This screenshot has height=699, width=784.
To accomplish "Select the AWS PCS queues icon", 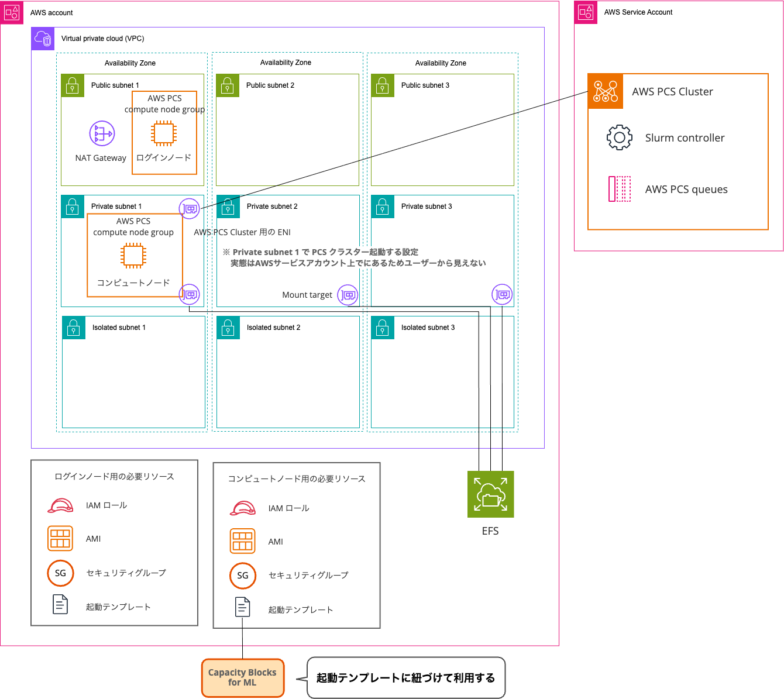I will pyautogui.click(x=620, y=189).
